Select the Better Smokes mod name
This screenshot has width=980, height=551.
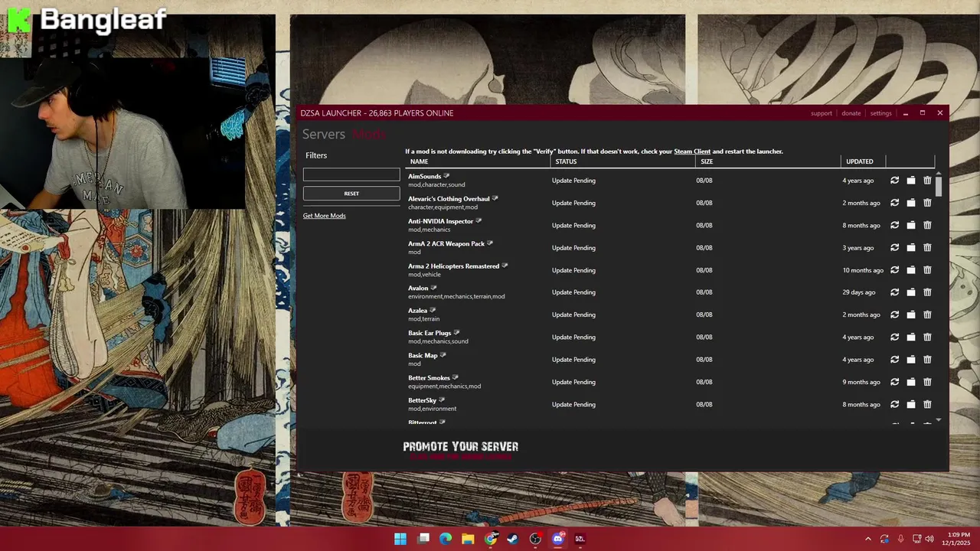tap(429, 378)
